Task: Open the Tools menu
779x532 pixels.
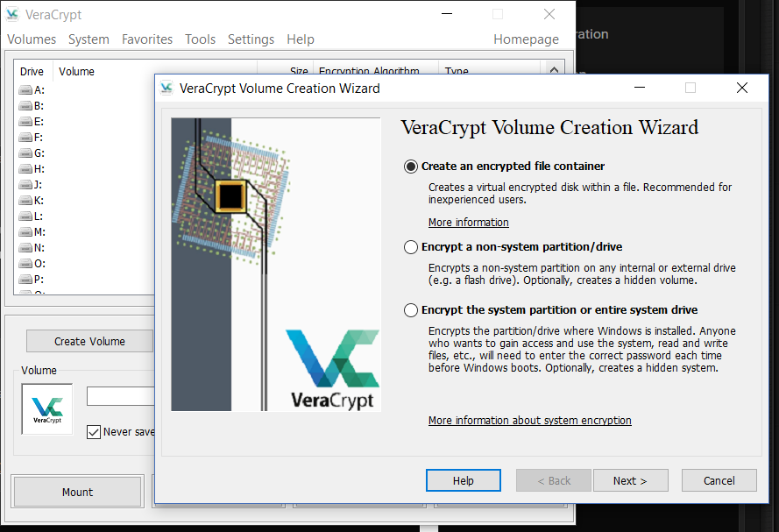Action: [x=200, y=39]
